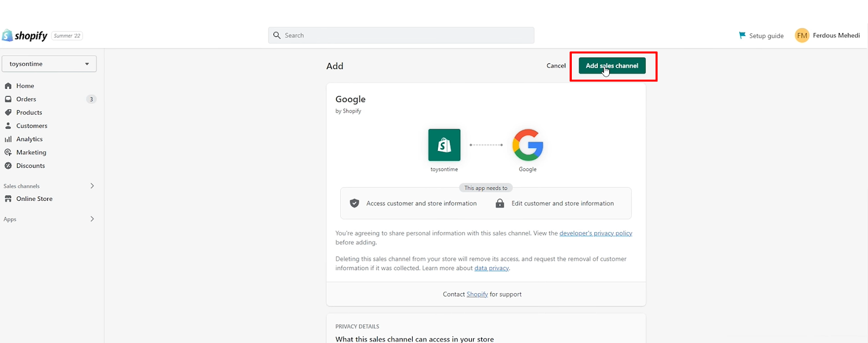The image size is (868, 343).
Task: Click the Home house icon
Action: pyautogui.click(x=8, y=86)
